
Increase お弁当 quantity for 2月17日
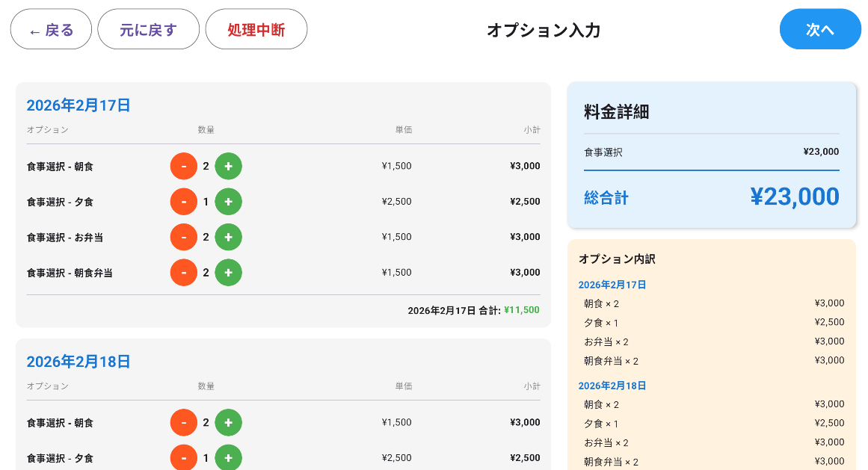[228, 237]
